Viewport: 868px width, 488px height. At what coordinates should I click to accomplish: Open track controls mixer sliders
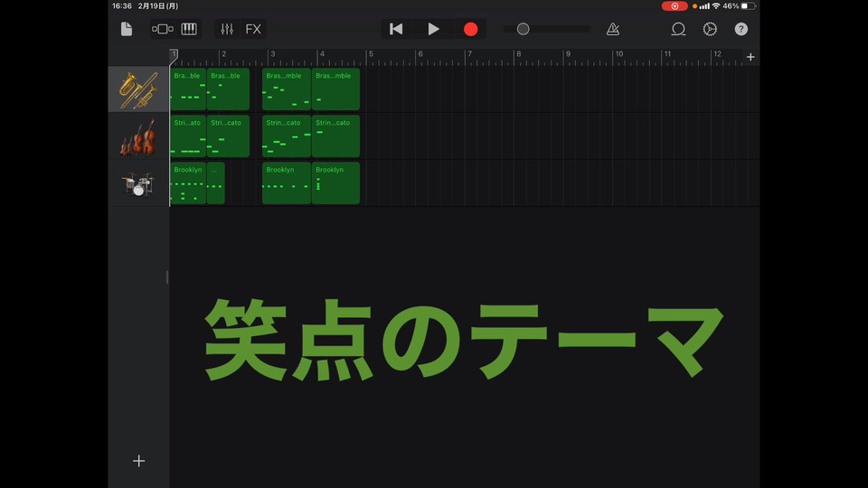tap(227, 29)
